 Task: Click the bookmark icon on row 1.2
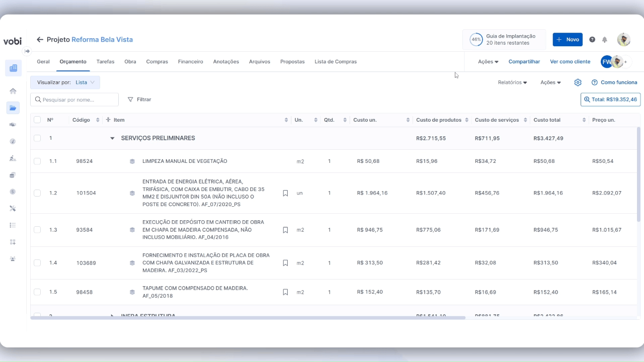coord(285,193)
